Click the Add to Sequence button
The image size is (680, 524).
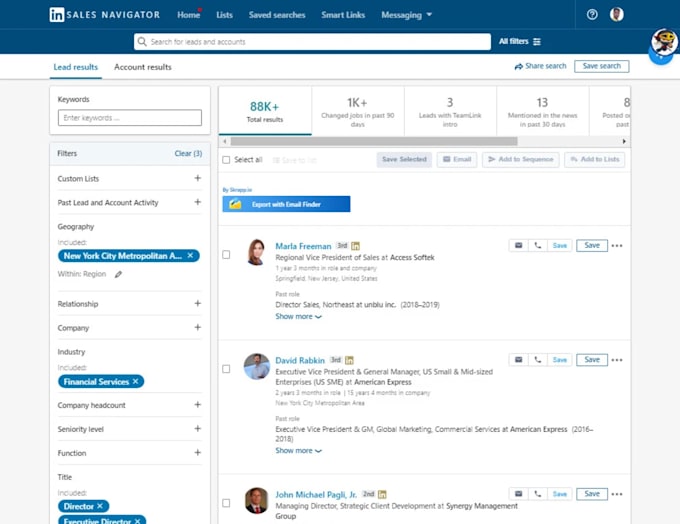[520, 159]
